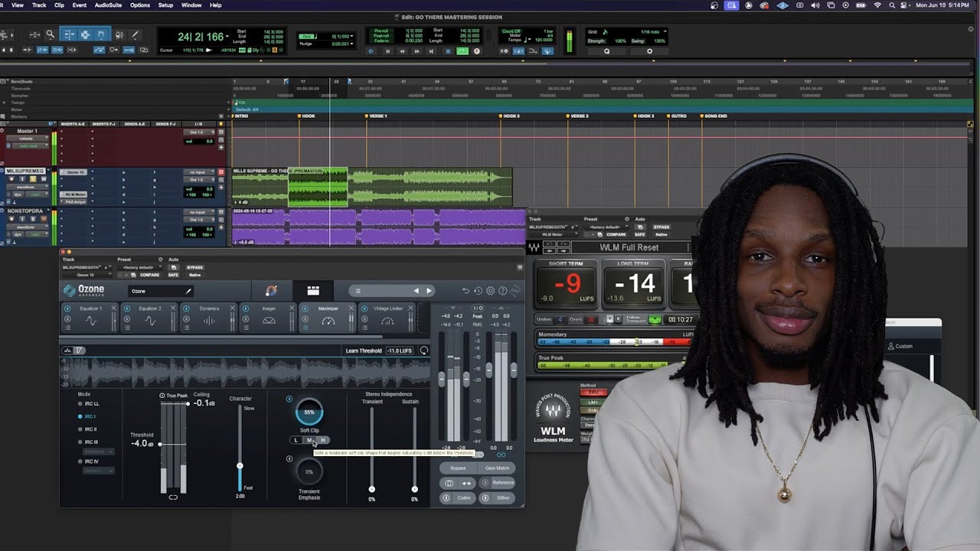Screen dimensions: 980x551
Task: Click the Maximizer Character speed slider handle
Action: [240, 465]
